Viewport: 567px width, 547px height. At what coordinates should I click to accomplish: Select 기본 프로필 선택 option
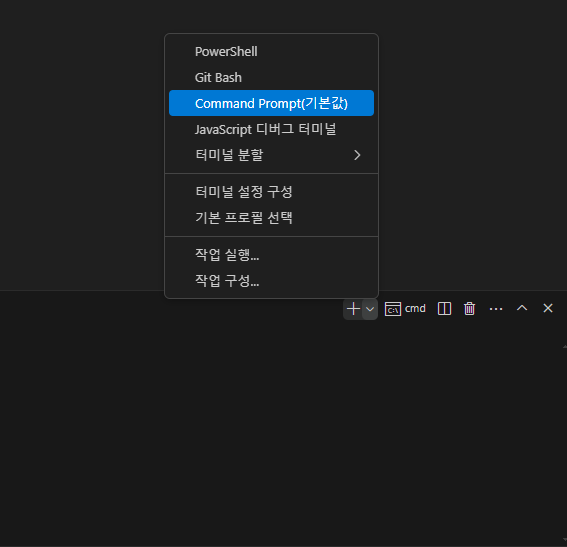click(x=271, y=218)
